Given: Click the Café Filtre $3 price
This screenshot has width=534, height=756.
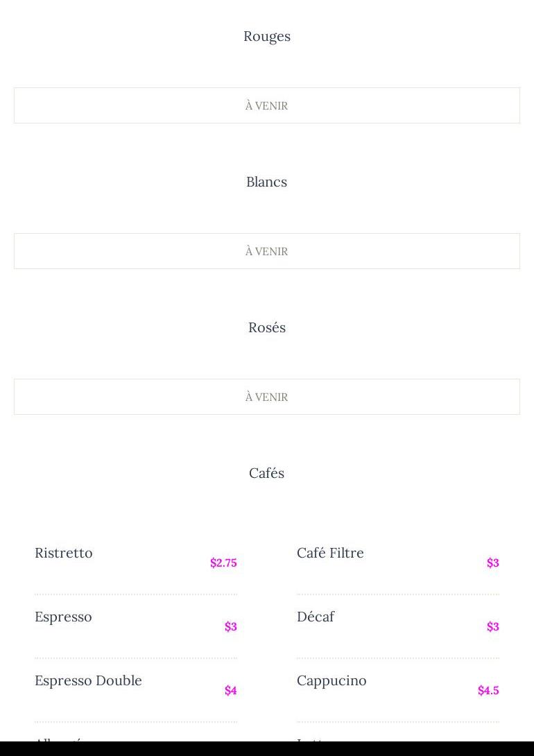Looking at the screenshot, I should (x=492, y=562).
